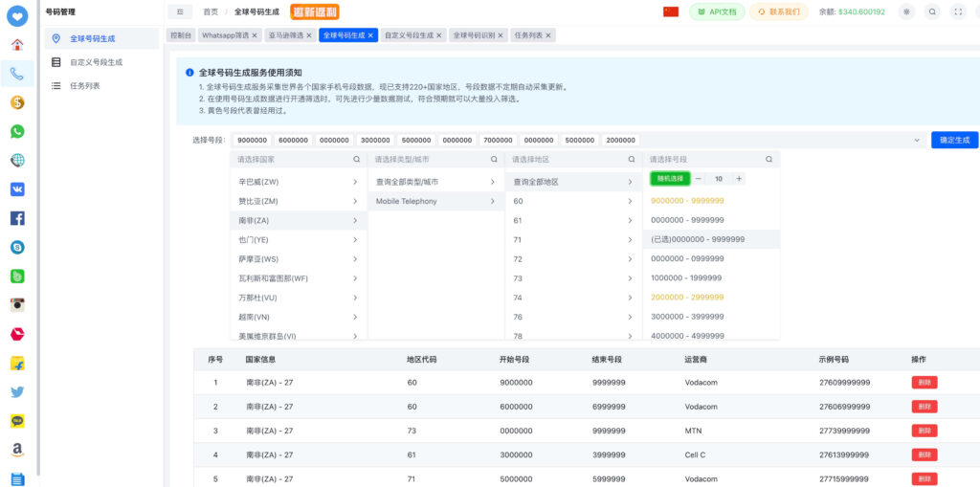
Task: Open the VK icon in sidebar
Action: click(17, 189)
